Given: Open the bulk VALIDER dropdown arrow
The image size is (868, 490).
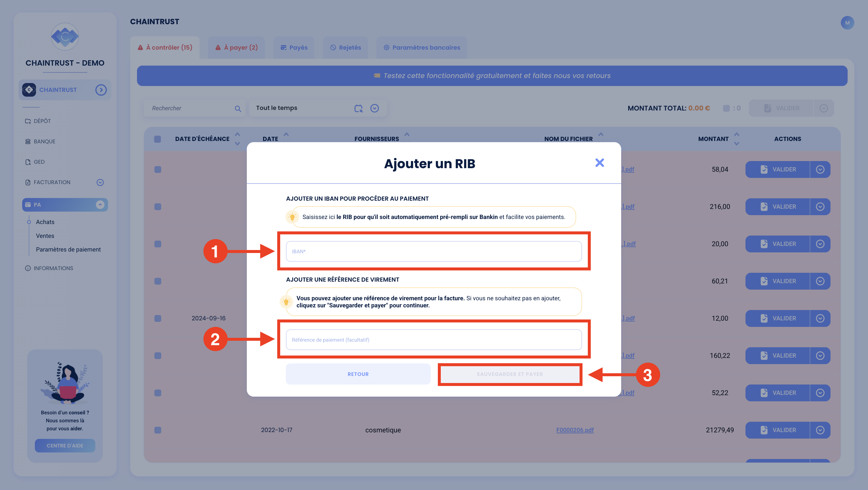Looking at the screenshot, I should [x=823, y=108].
